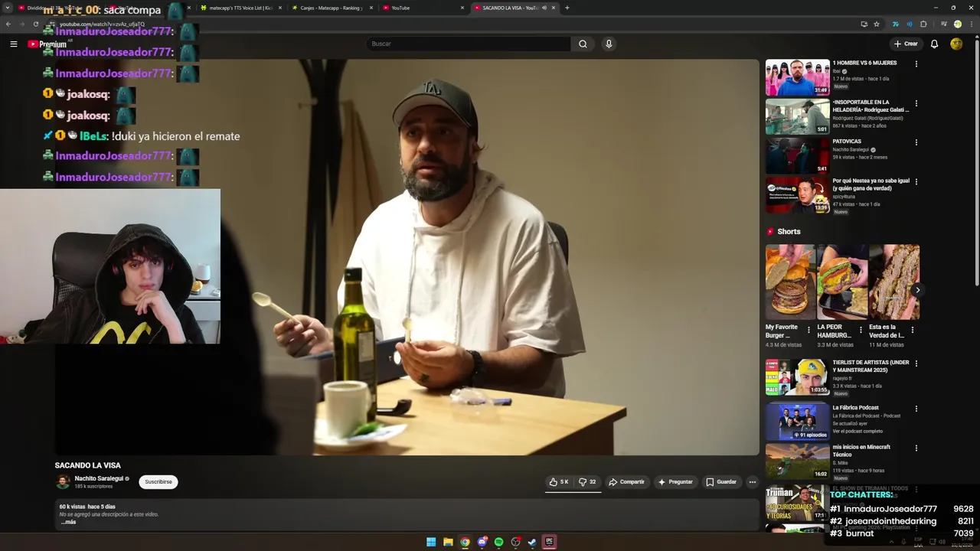Viewport: 980px width, 551px height.
Task: Open the 'My Favorite Burger' short
Action: tap(790, 282)
